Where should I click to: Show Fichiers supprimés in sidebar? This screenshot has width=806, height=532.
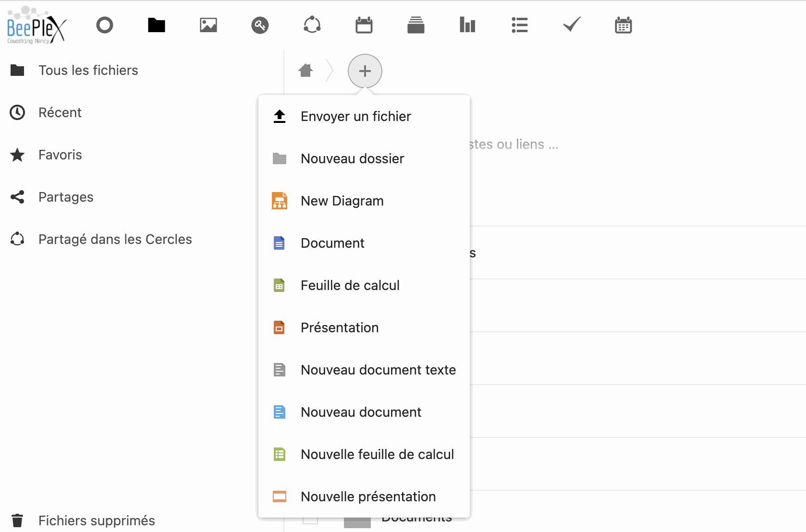pos(96,520)
